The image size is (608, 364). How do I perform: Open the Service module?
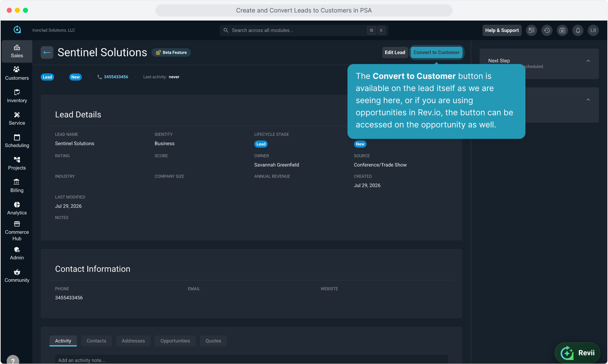click(x=17, y=119)
